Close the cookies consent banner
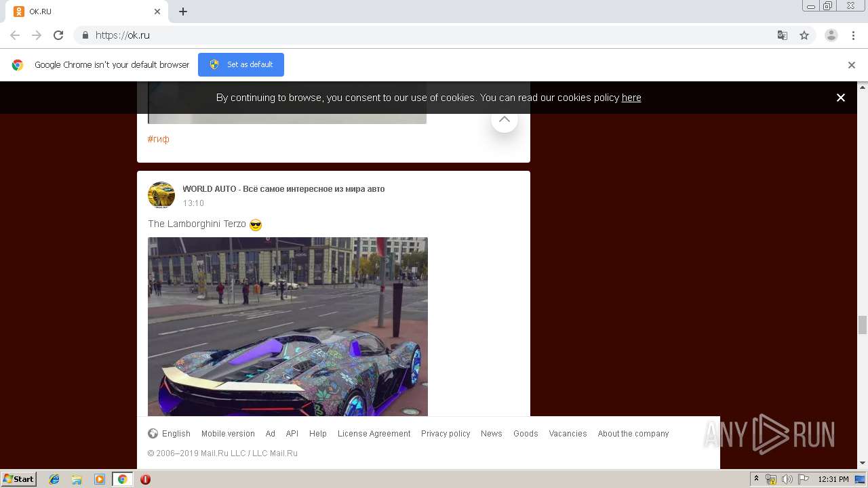Screen dimensions: 868x488 [841, 98]
